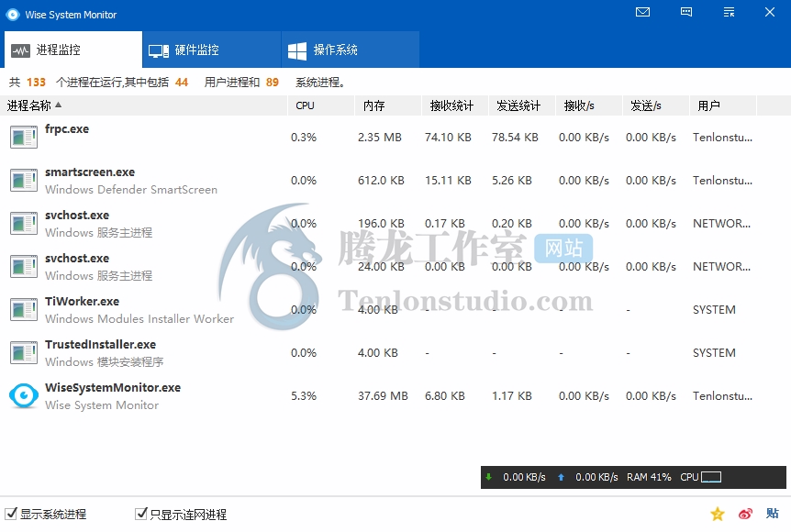791x532 pixels.
Task: Click the yellow star favorite icon
Action: tap(718, 514)
